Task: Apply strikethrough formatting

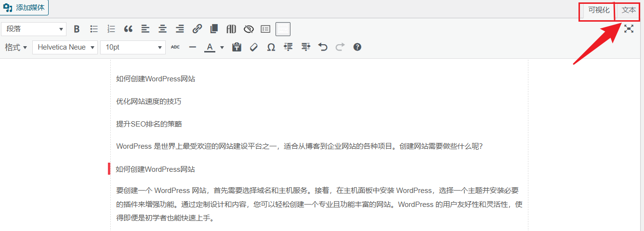Action: 176,47
